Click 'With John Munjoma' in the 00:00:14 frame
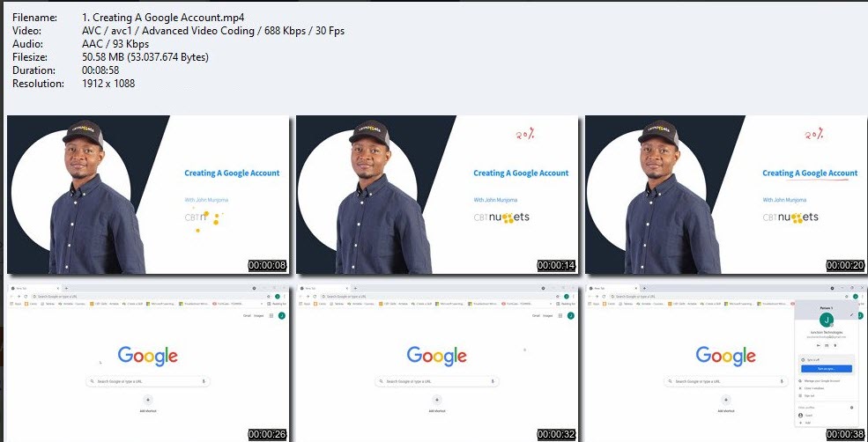 point(495,200)
